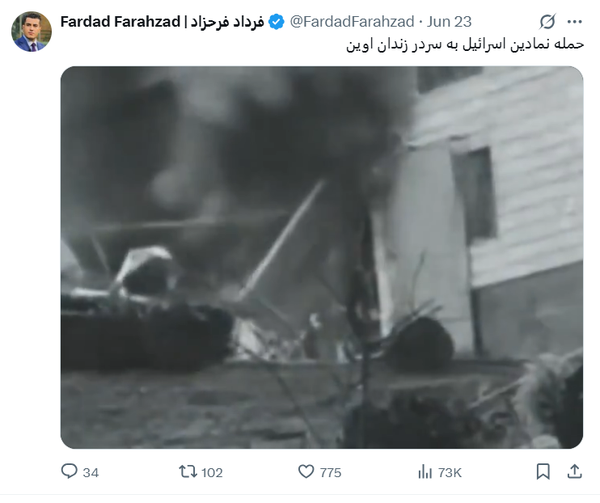Viewport: 600px width, 503px height.
Task: Click the share upload-arrow icon
Action: point(574,472)
